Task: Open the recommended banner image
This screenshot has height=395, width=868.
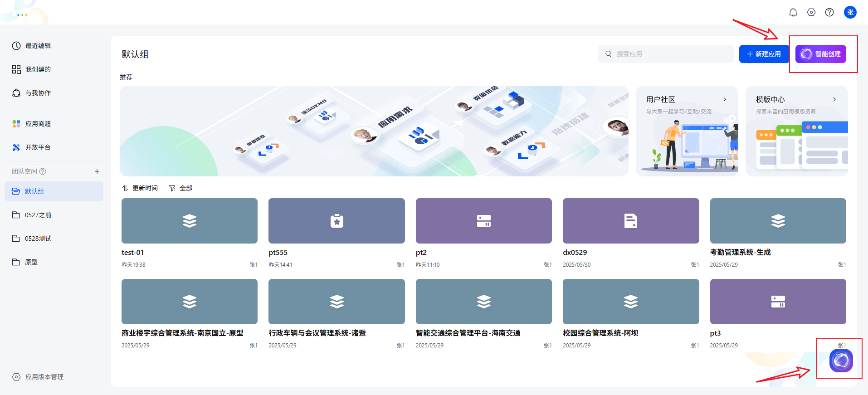Action: pos(374,131)
